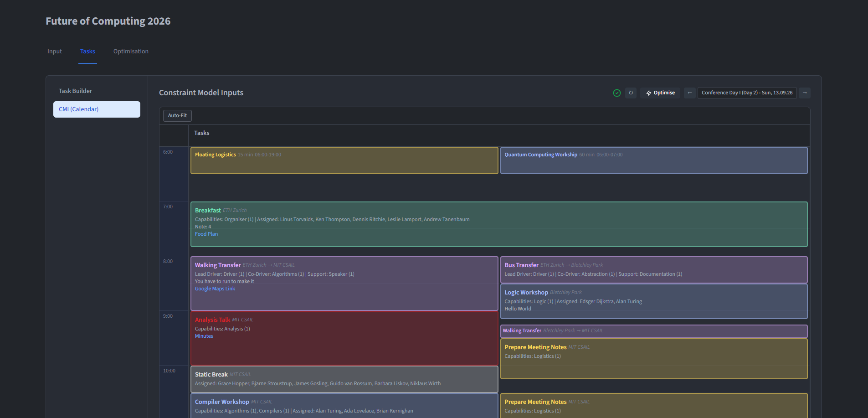The width and height of the screenshot is (868, 418).
Task: Select the Quantum Computing Workship card
Action: (x=654, y=160)
